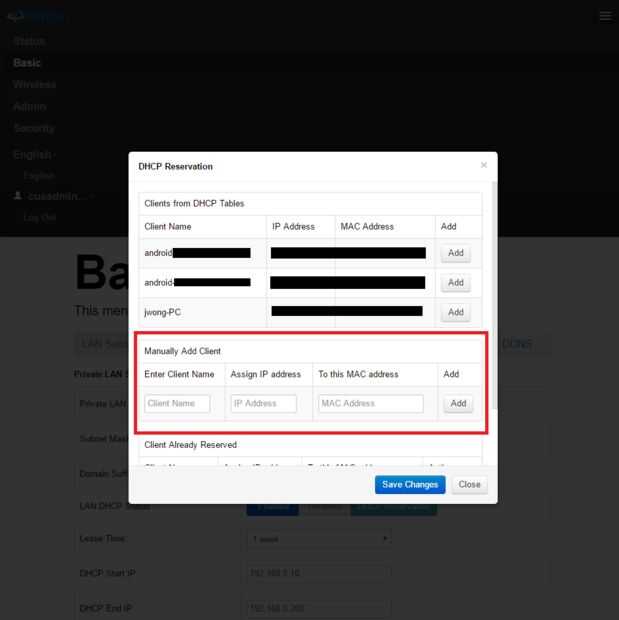Screen dimensions: 619x620
Task: Expand the English language dropdown
Action: (34, 155)
